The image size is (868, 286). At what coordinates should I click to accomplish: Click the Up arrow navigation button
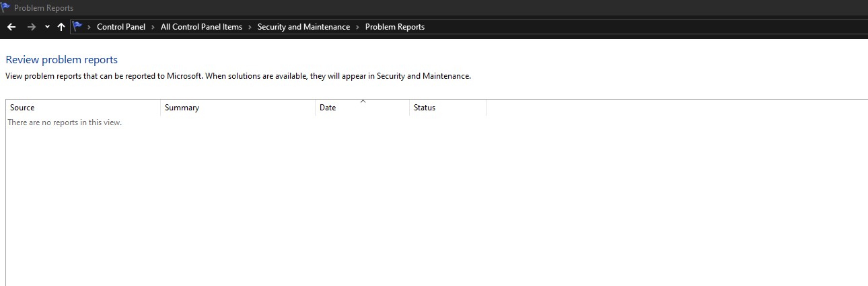(x=61, y=27)
